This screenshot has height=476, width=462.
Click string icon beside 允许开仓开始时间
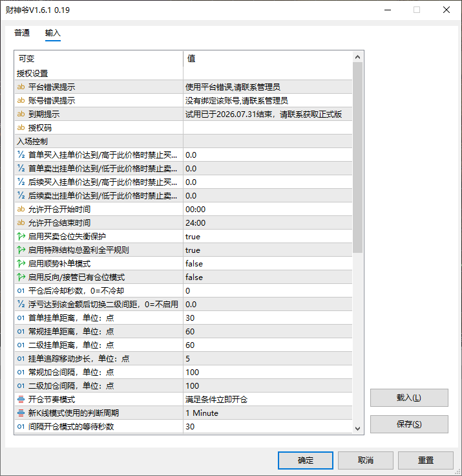[x=21, y=209]
